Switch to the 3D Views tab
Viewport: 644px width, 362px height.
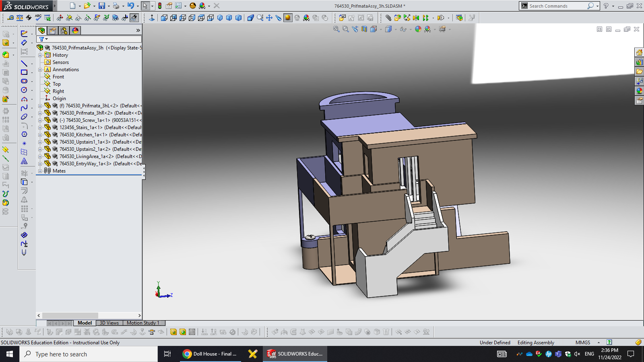pyautogui.click(x=109, y=323)
